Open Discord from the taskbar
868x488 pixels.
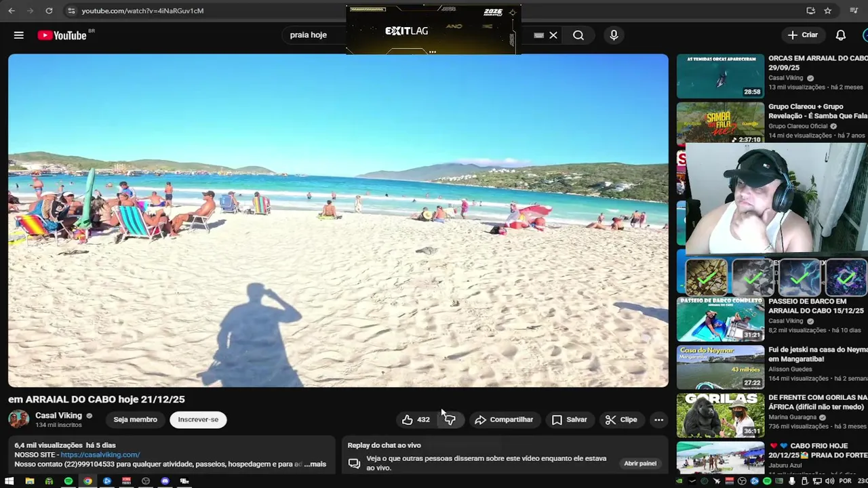[165, 481]
